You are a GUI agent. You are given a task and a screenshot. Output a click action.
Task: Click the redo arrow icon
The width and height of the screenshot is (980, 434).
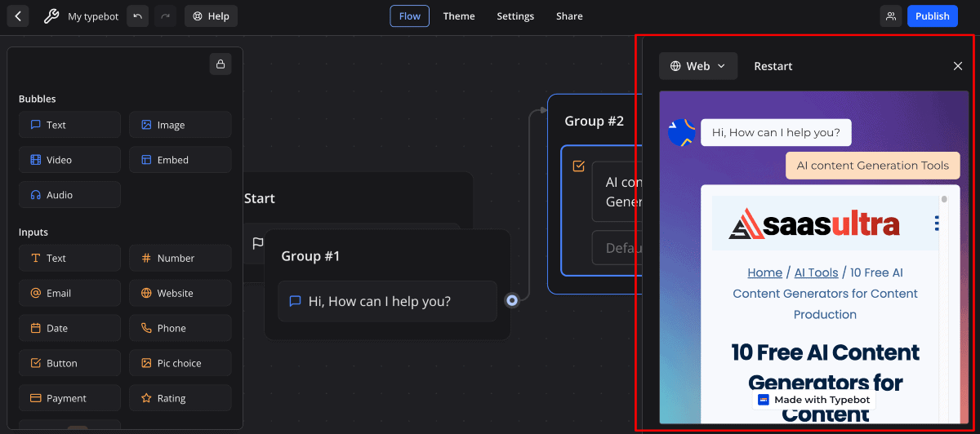click(x=165, y=16)
